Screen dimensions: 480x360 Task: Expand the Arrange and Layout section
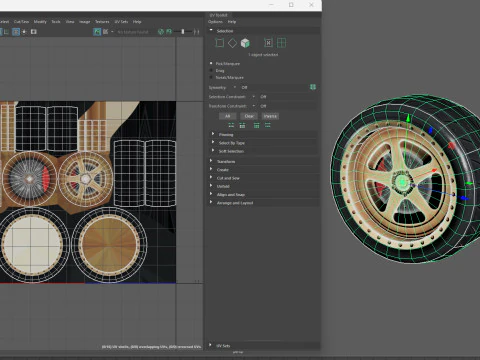[x=211, y=202]
